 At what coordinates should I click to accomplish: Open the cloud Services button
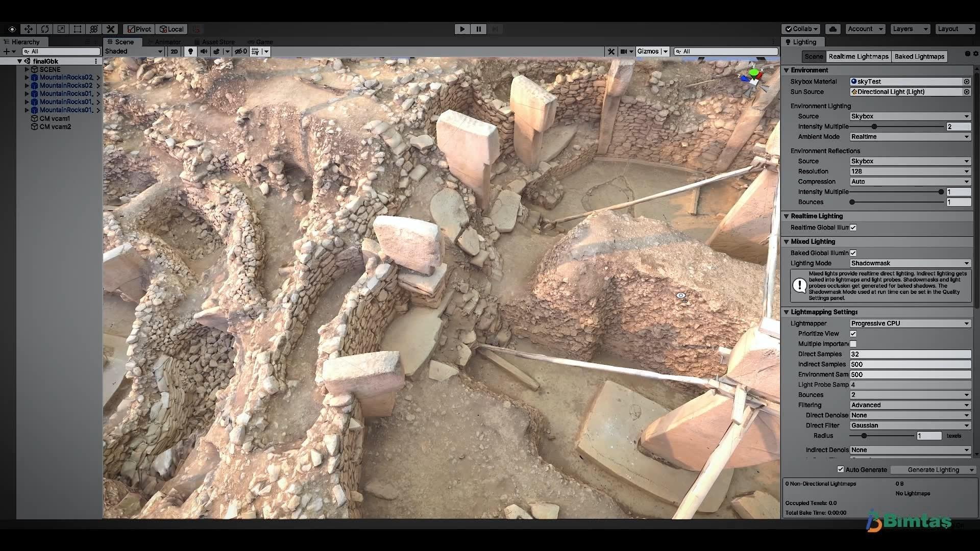(833, 29)
